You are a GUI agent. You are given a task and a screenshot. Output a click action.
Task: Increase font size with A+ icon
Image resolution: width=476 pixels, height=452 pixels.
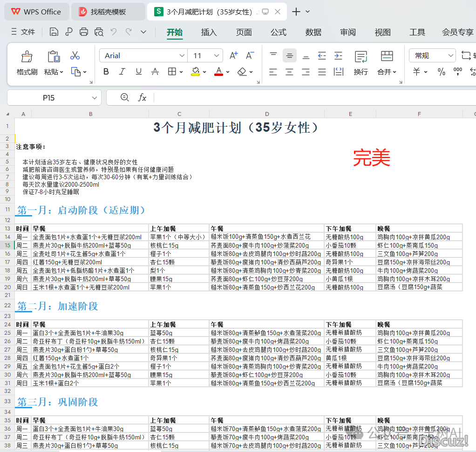[x=233, y=55]
